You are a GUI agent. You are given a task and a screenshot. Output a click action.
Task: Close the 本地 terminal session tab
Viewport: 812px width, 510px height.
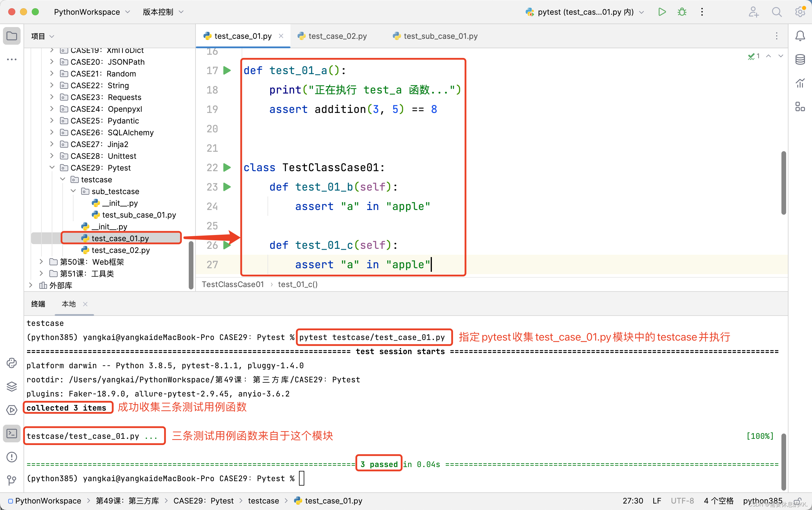(85, 304)
